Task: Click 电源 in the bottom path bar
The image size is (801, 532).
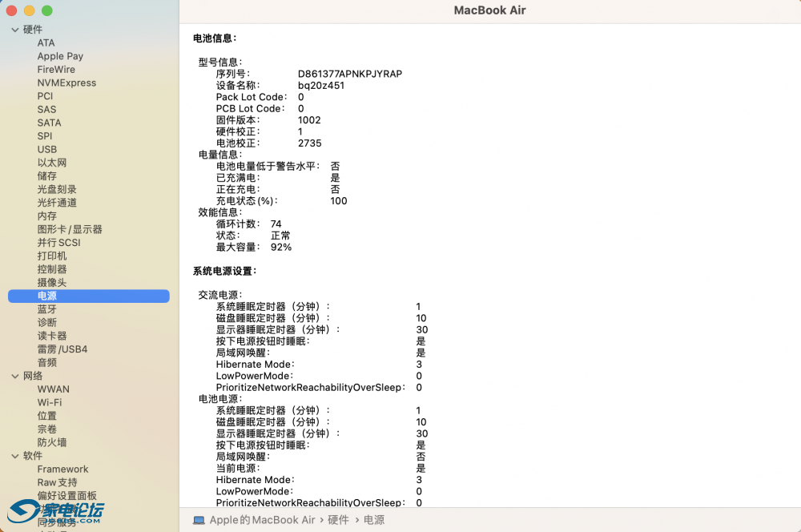Action: click(x=374, y=520)
